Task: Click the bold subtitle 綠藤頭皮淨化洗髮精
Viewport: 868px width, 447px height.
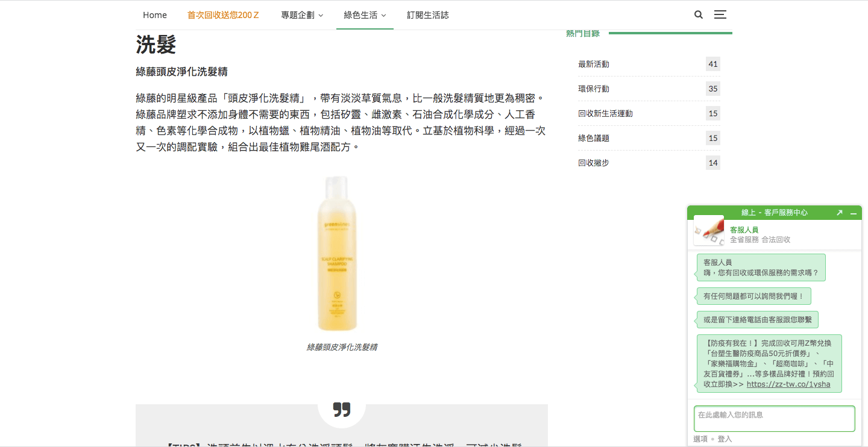Action: click(x=181, y=72)
